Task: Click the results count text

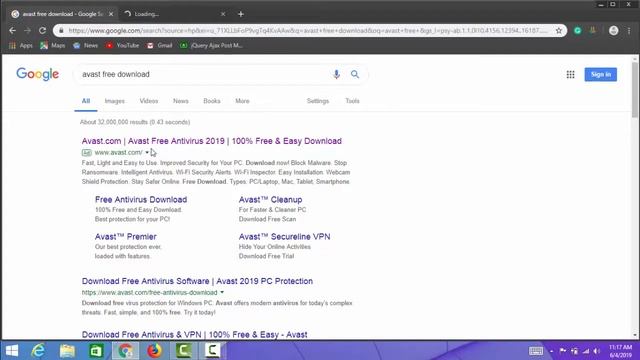Action: pyautogui.click(x=135, y=122)
